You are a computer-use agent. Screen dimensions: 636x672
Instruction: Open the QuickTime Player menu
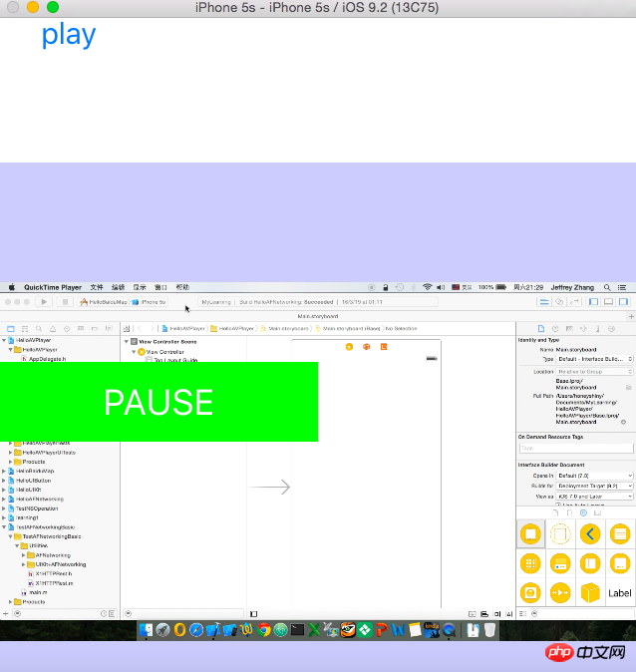53,287
